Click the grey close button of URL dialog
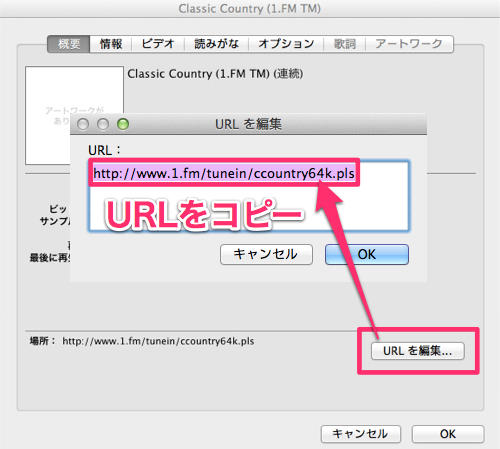 pyautogui.click(x=83, y=124)
